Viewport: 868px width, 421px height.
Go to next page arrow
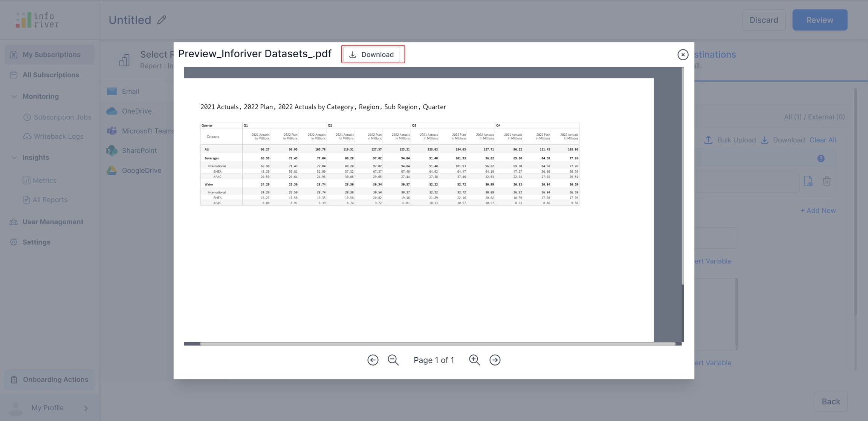(495, 360)
